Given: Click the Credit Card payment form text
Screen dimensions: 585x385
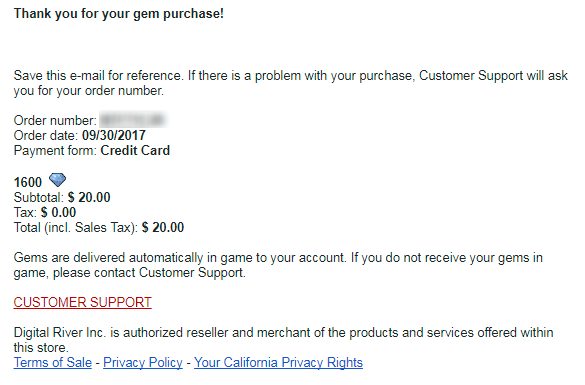Looking at the screenshot, I should (x=135, y=150).
